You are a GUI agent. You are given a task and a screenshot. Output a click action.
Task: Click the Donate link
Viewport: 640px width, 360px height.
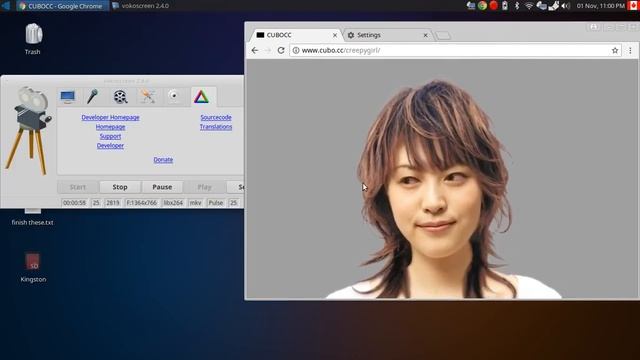163,160
